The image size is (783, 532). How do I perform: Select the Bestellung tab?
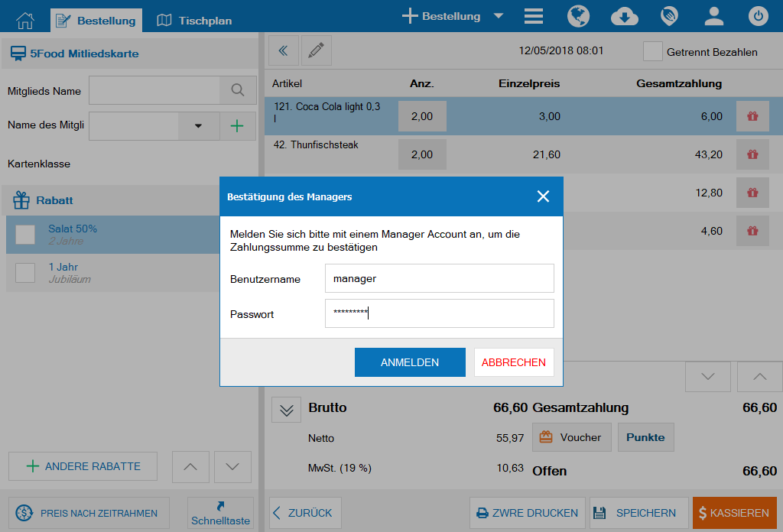coord(96,21)
